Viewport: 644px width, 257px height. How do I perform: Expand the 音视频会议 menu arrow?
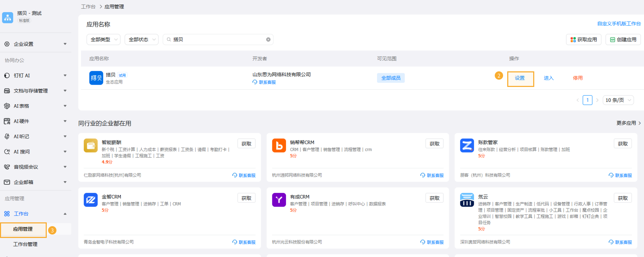(x=65, y=167)
